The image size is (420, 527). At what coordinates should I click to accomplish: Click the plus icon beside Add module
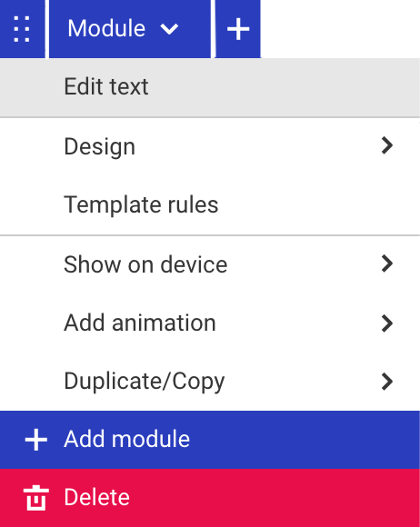[36, 439]
